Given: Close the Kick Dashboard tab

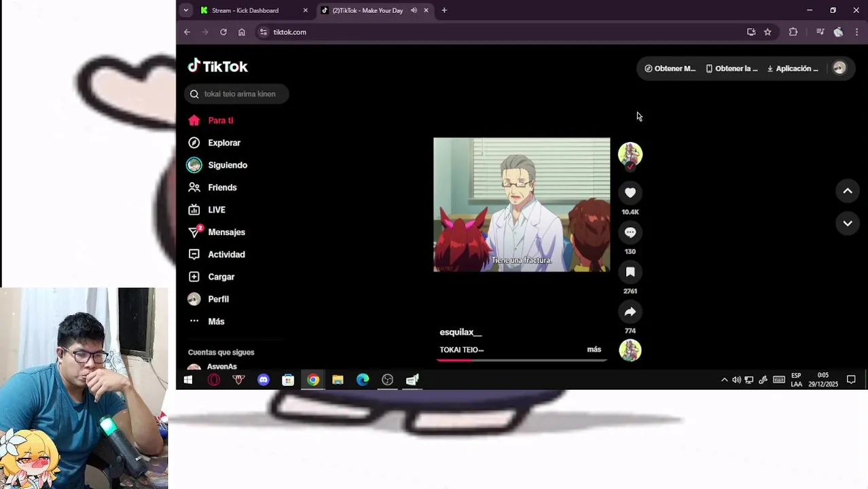Looking at the screenshot, I should pos(306,10).
